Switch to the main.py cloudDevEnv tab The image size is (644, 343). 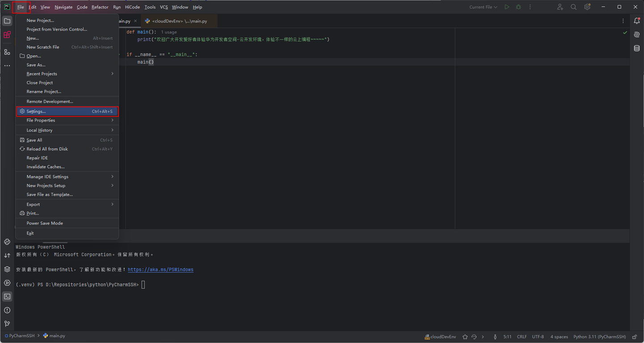tap(179, 21)
